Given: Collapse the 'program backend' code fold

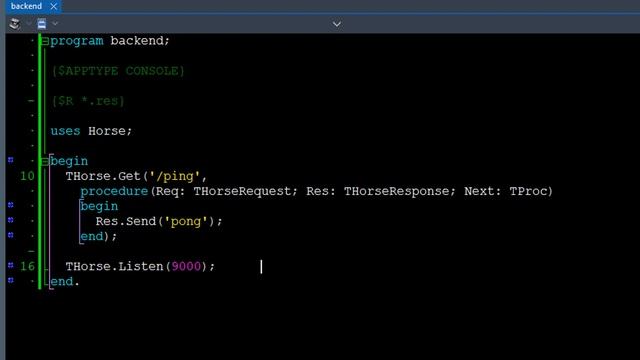Looking at the screenshot, I should coord(45,41).
